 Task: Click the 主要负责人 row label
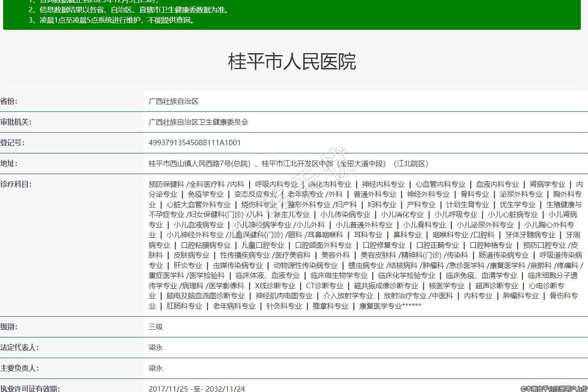(x=19, y=368)
